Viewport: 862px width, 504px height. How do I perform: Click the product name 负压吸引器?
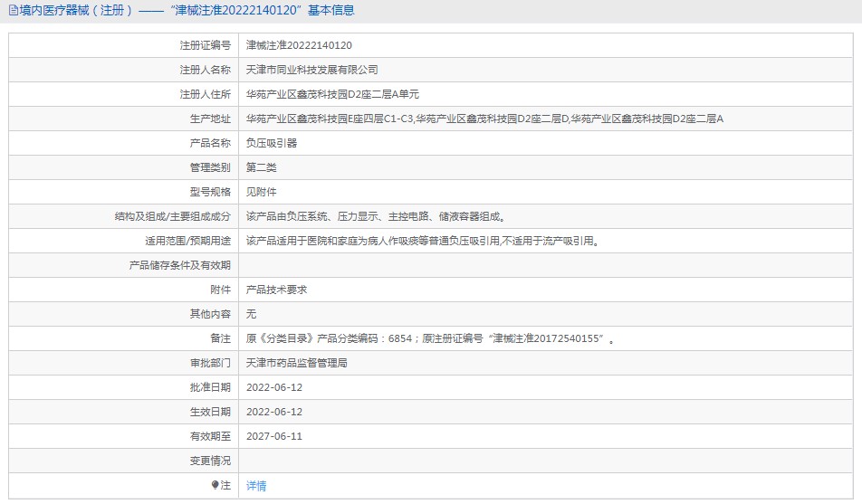coord(272,143)
